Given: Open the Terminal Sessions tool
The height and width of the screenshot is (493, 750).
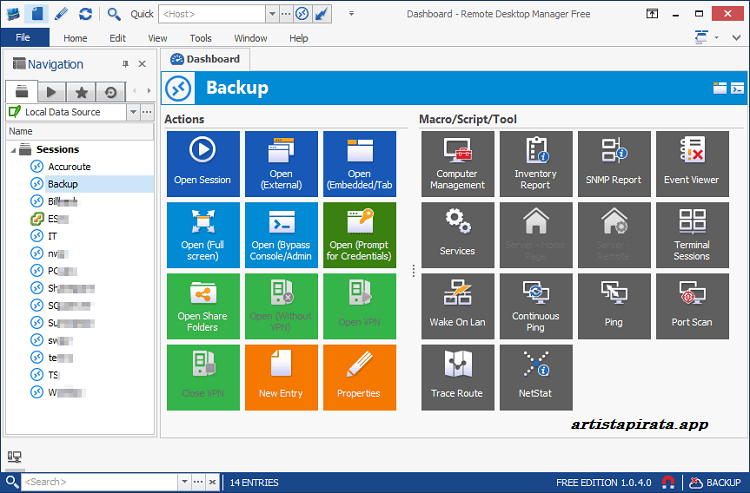Looking at the screenshot, I should pyautogui.click(x=692, y=235).
